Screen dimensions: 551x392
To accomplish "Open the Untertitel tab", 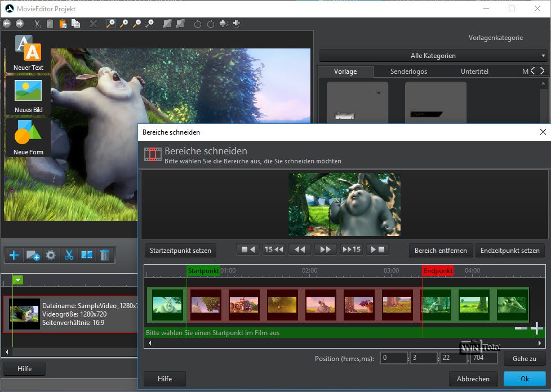I will [x=474, y=72].
